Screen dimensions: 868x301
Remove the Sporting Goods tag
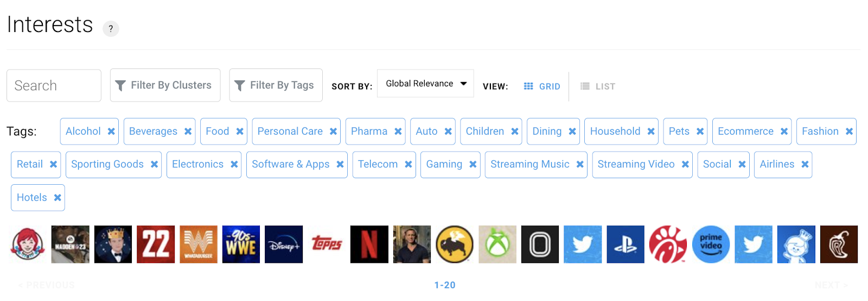[x=154, y=165]
